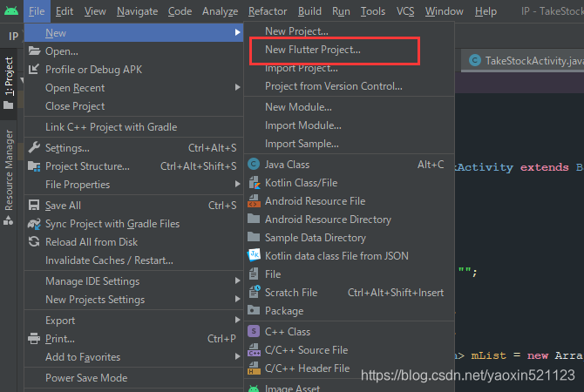Click the Resource Manager sidebar icon

(x=8, y=220)
